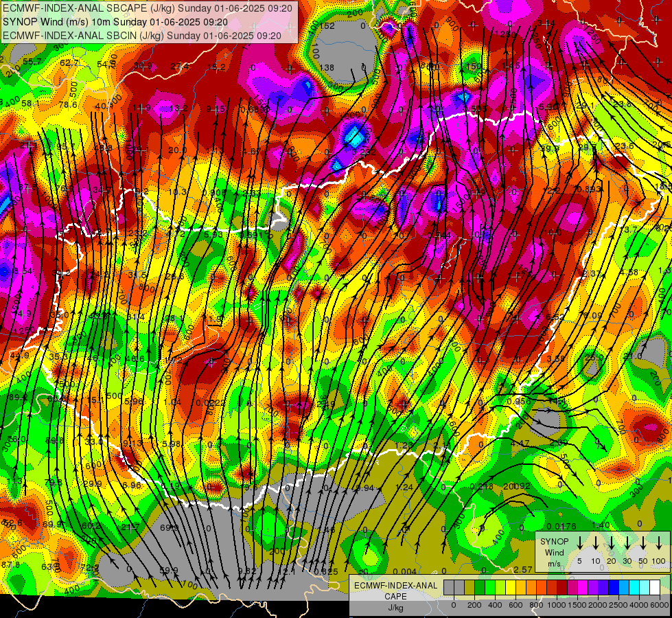The width and height of the screenshot is (672, 618).
Task: Click the SBCAPE title line in header box
Action: click(x=148, y=8)
